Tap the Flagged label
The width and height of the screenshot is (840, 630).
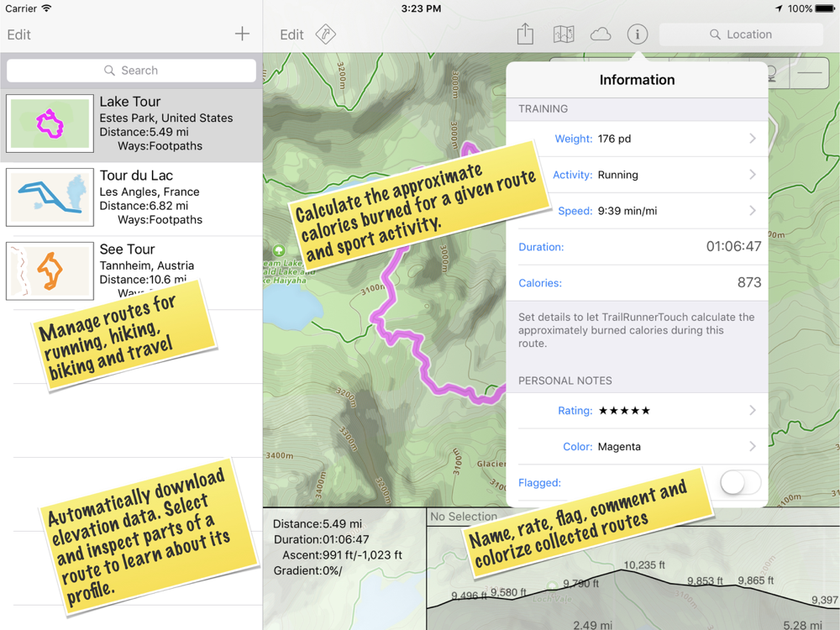pos(539,483)
